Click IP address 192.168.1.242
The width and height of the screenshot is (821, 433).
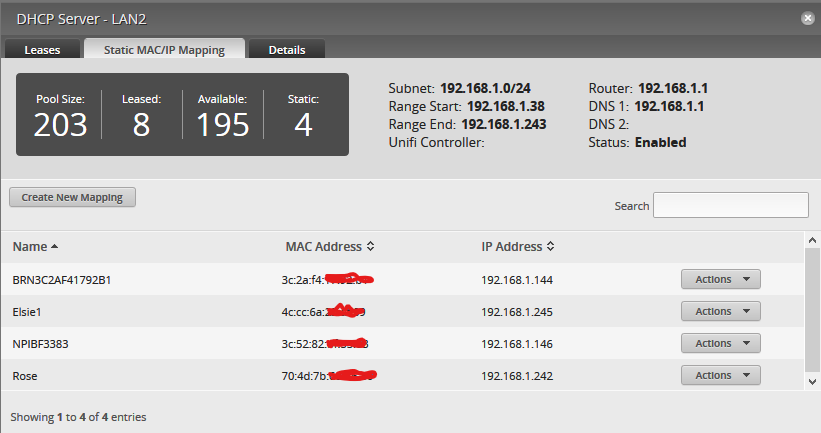(517, 375)
